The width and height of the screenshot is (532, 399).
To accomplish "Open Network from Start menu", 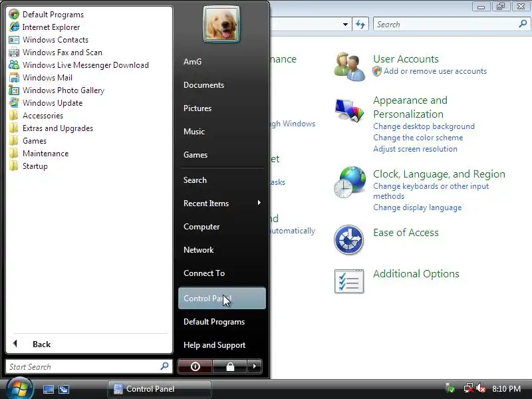I will click(x=198, y=250).
